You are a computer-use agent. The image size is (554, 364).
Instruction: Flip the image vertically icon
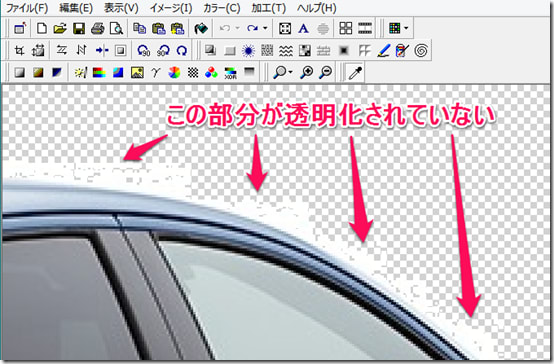(81, 51)
